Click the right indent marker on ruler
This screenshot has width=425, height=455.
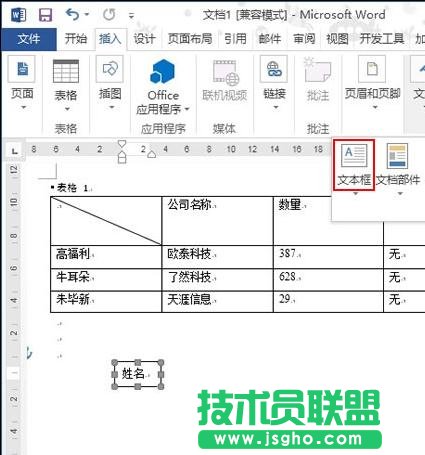152,154
